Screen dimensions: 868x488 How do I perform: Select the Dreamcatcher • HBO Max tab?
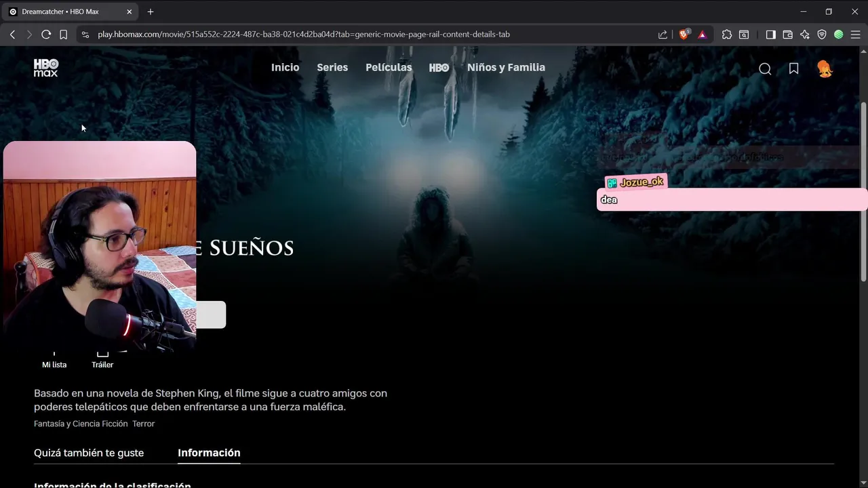(x=71, y=12)
